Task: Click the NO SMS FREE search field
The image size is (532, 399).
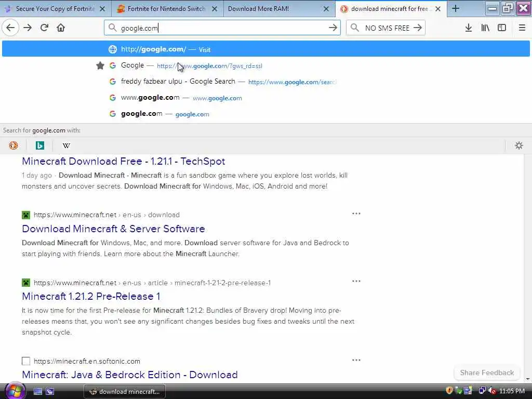Action: click(x=385, y=28)
